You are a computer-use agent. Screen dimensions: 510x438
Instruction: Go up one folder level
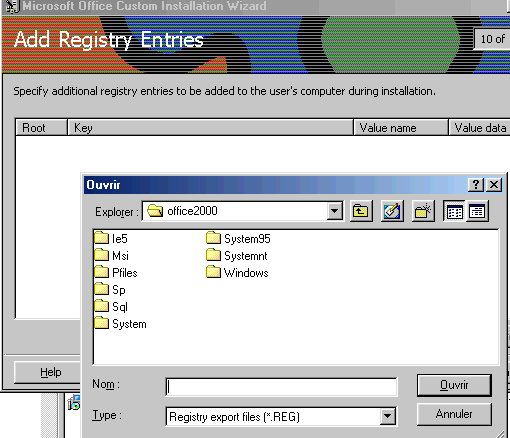361,211
